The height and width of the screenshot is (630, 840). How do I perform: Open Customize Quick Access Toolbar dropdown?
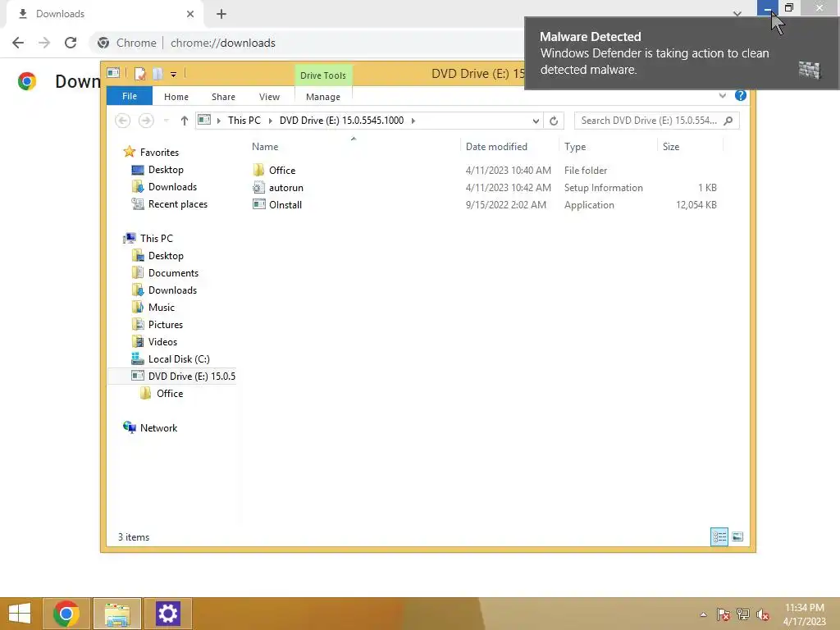click(x=173, y=75)
